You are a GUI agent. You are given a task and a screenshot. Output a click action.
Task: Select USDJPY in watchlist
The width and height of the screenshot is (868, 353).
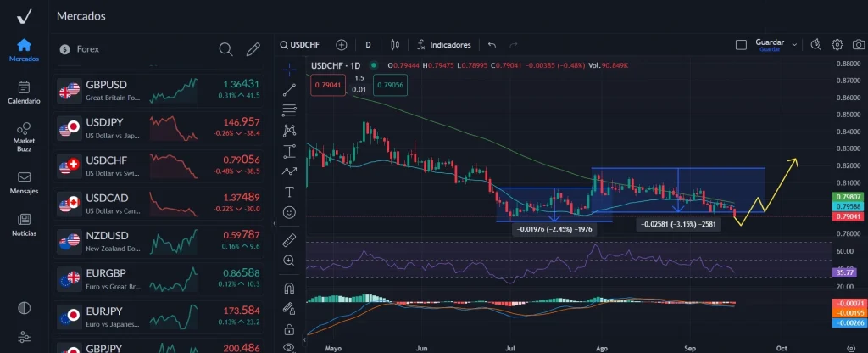pyautogui.click(x=159, y=127)
